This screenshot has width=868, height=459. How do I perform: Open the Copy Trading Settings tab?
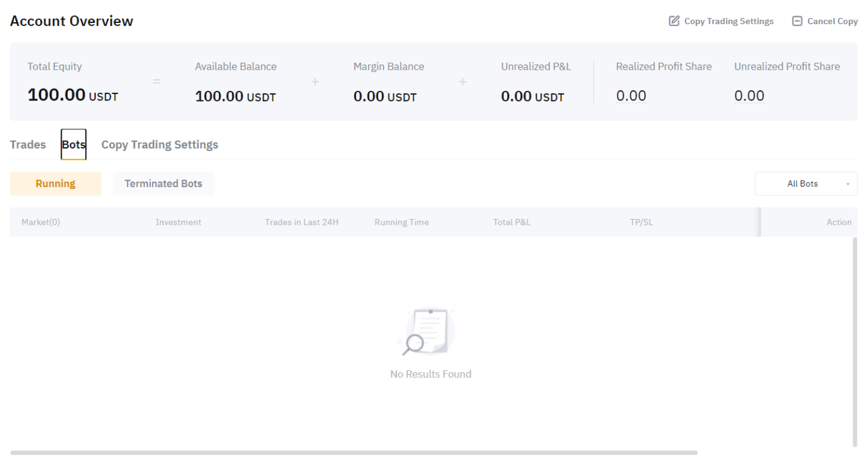160,144
